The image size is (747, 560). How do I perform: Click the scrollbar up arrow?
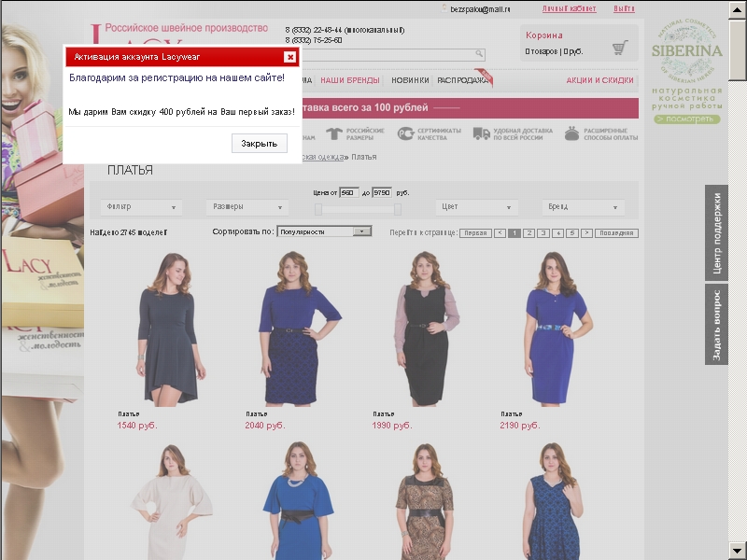[738, 9]
